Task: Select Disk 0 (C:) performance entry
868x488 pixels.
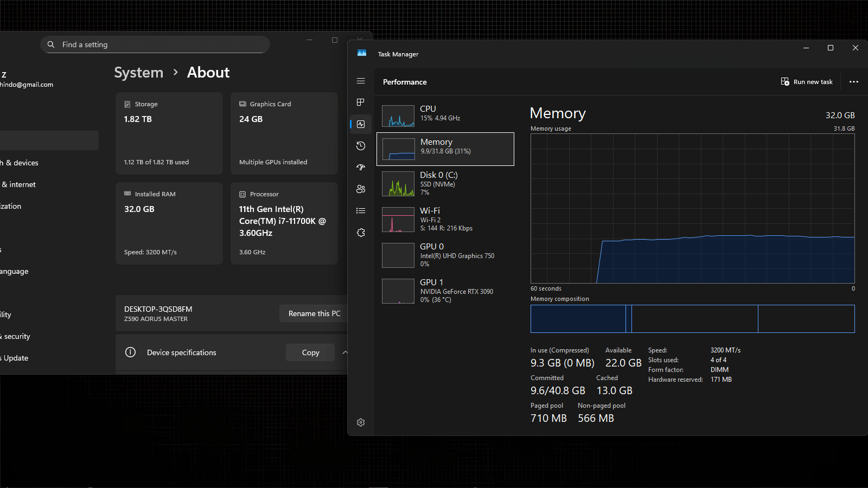Action: point(445,183)
